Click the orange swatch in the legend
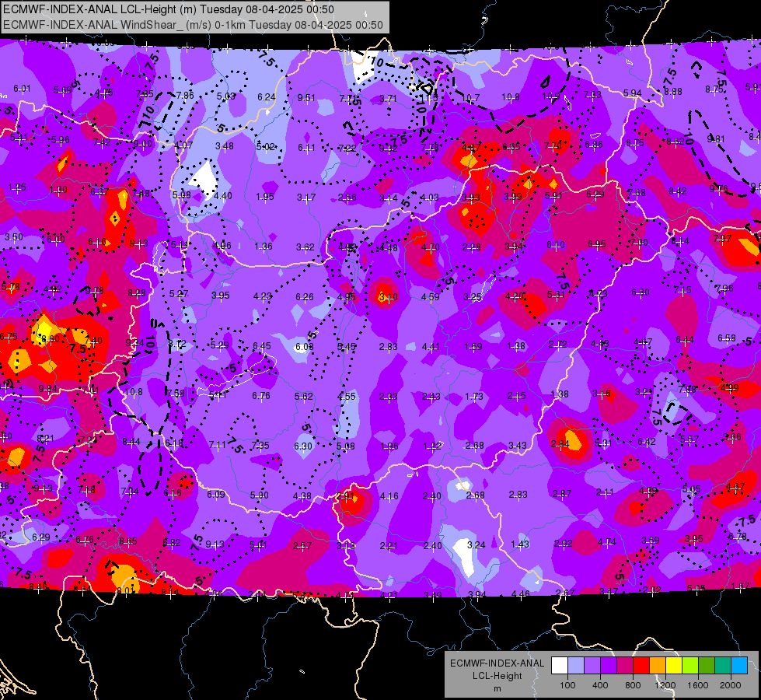761x700 pixels. pyautogui.click(x=658, y=665)
